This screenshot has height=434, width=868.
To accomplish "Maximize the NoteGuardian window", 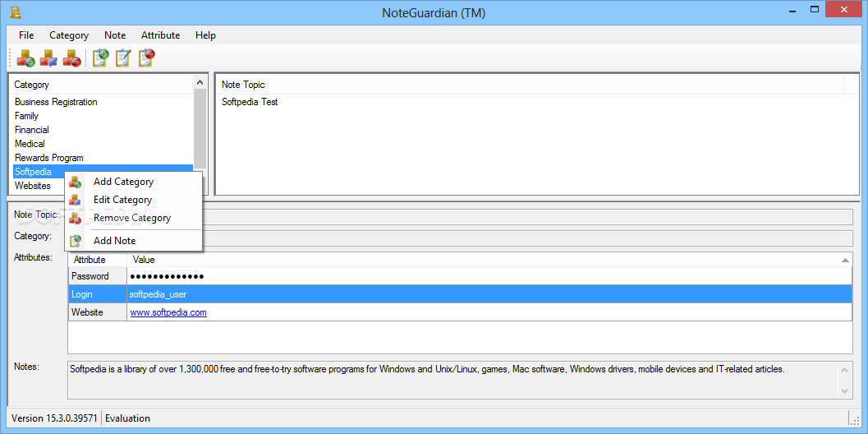I will 815,9.
